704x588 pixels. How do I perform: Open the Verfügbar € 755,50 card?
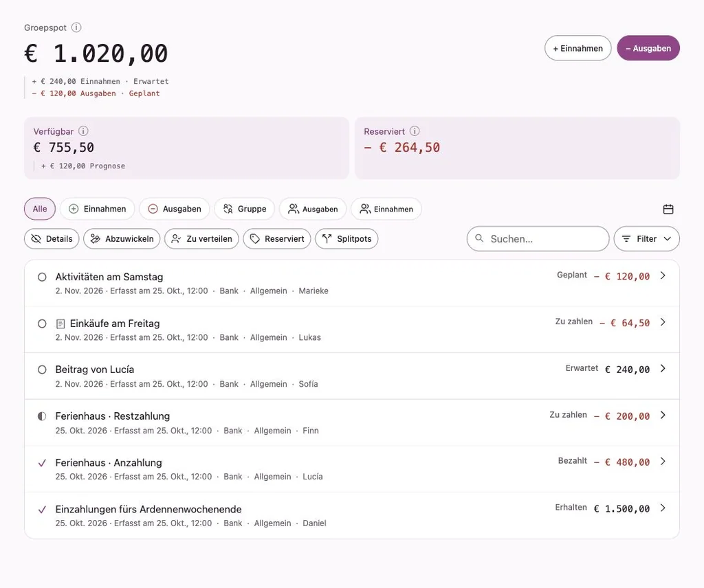[186, 148]
